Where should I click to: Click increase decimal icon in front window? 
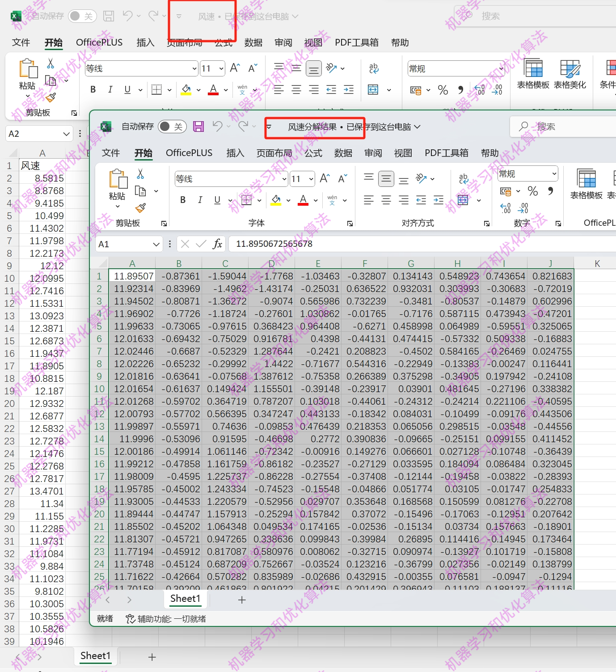506,208
